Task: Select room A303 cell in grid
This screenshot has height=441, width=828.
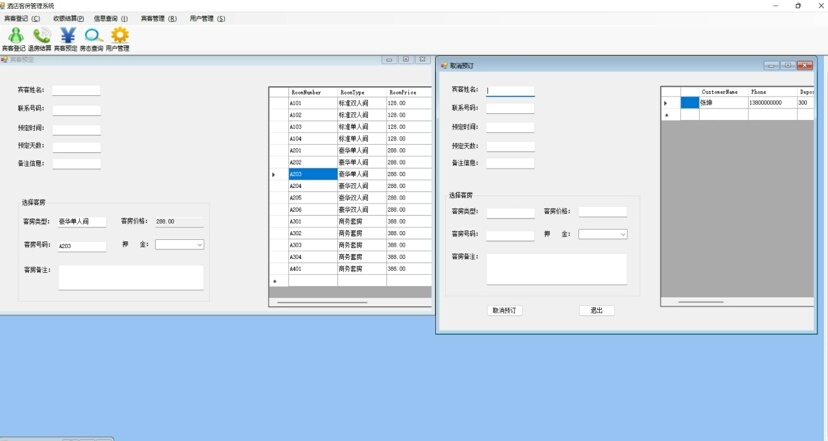Action: tap(313, 245)
